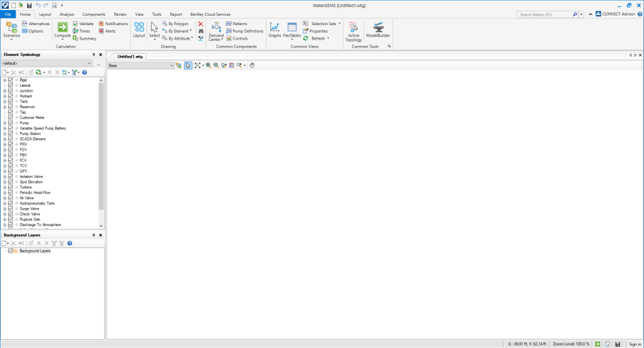644x348 pixels.
Task: Toggle the Junction checkbox
Action: tap(11, 90)
